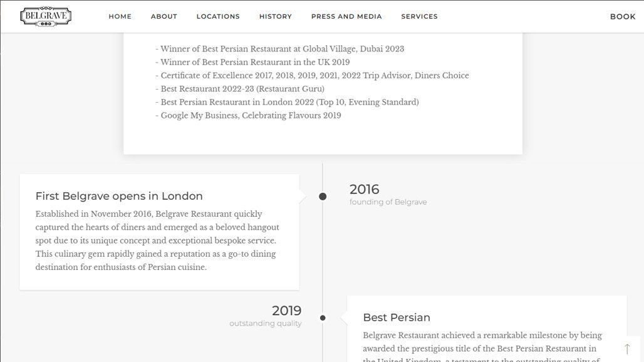This screenshot has width=644, height=362.
Task: Open the About menu item
Action: point(164,16)
